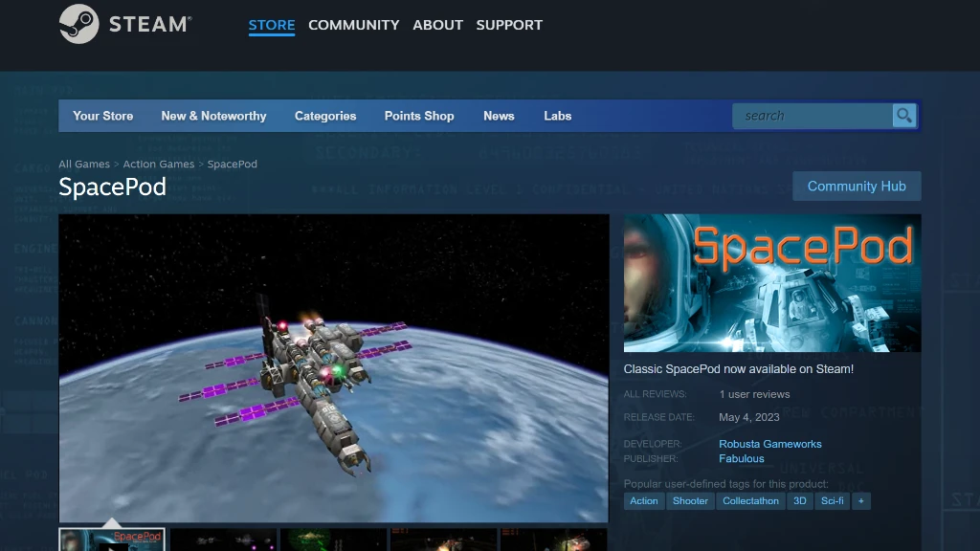This screenshot has height=551, width=980.
Task: Open developer page for Robusta Gameworks
Action: click(770, 443)
